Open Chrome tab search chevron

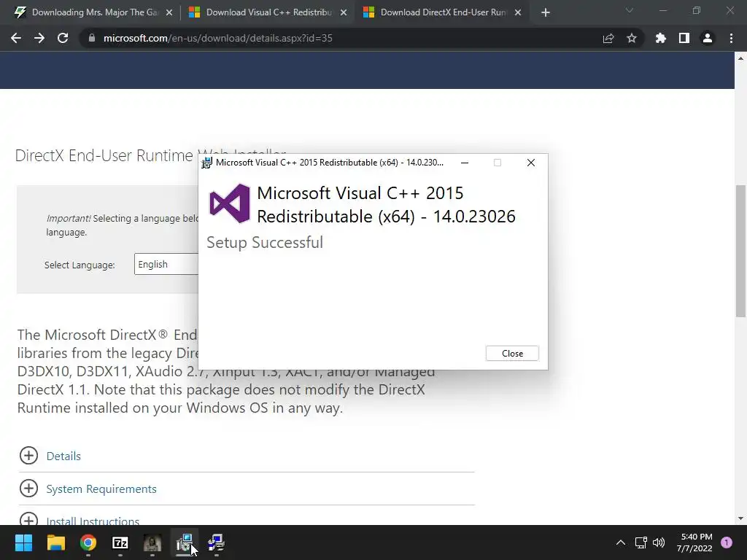[x=630, y=10]
